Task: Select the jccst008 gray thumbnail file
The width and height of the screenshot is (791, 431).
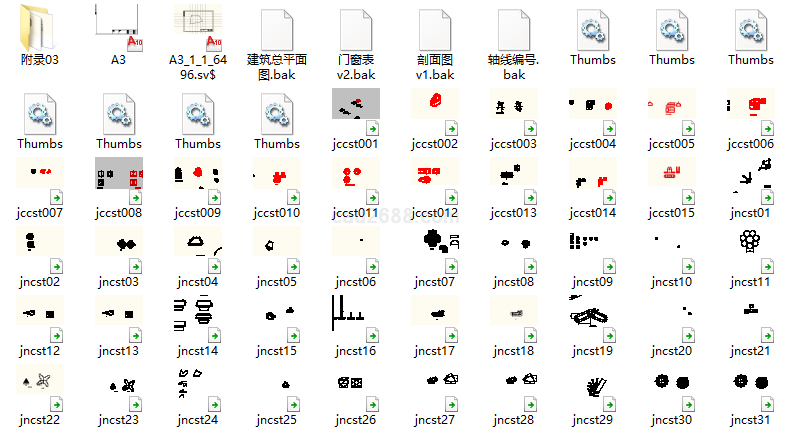Action: (119, 180)
